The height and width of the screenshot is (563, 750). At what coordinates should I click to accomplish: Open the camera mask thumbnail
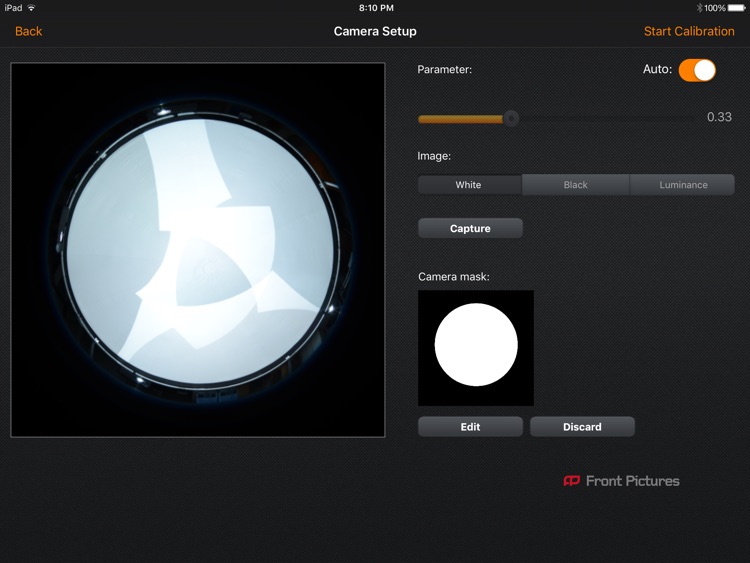click(x=476, y=348)
